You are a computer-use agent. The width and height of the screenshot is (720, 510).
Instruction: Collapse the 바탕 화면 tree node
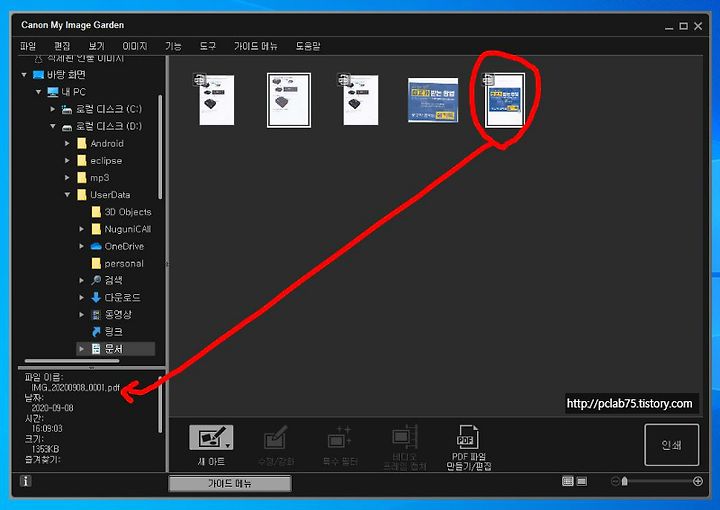(x=24, y=75)
